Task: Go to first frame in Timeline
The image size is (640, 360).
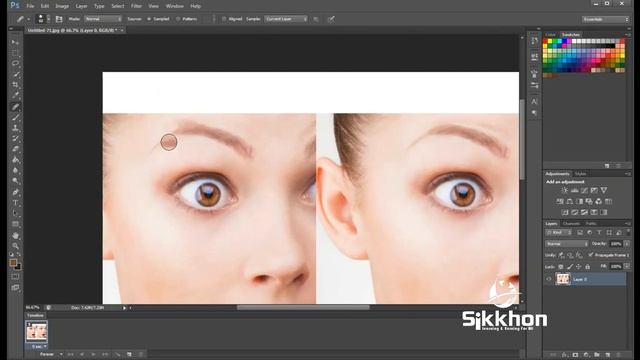Action: (x=70, y=354)
